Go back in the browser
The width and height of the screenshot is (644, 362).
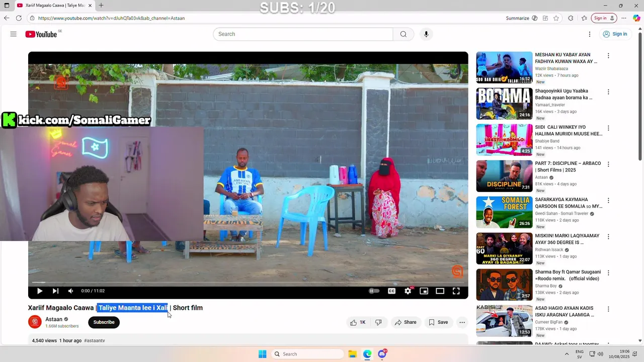(x=7, y=18)
